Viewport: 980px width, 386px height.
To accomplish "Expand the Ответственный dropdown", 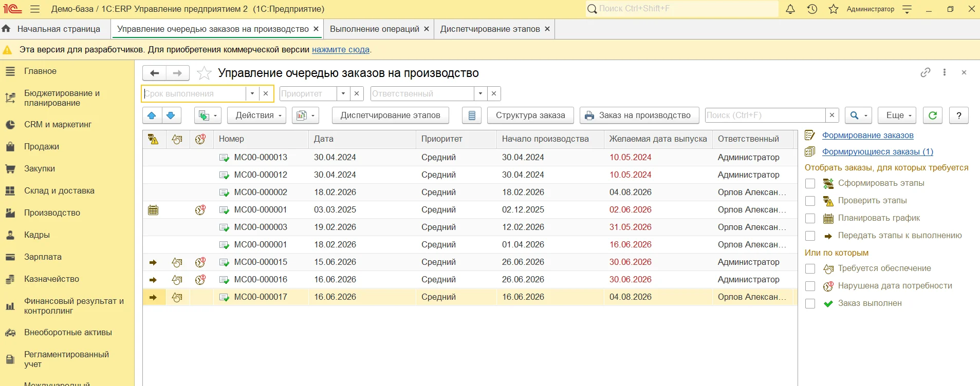I will tap(480, 93).
